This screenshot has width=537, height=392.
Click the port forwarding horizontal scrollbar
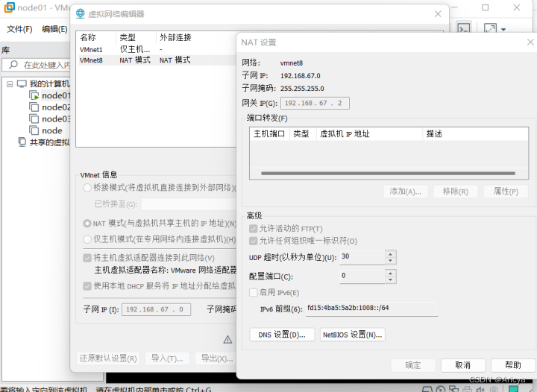pyautogui.click(x=388, y=174)
